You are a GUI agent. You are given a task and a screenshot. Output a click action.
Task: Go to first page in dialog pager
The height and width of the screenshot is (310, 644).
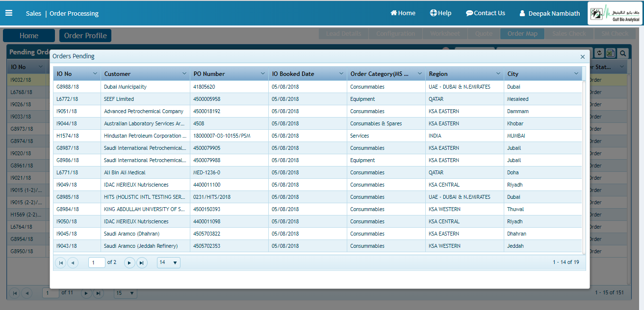point(61,263)
